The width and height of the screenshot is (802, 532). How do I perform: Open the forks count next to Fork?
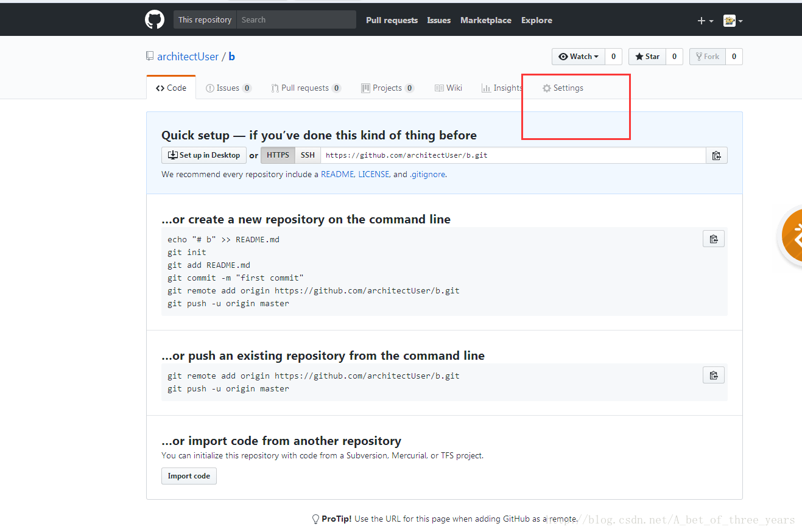734,57
